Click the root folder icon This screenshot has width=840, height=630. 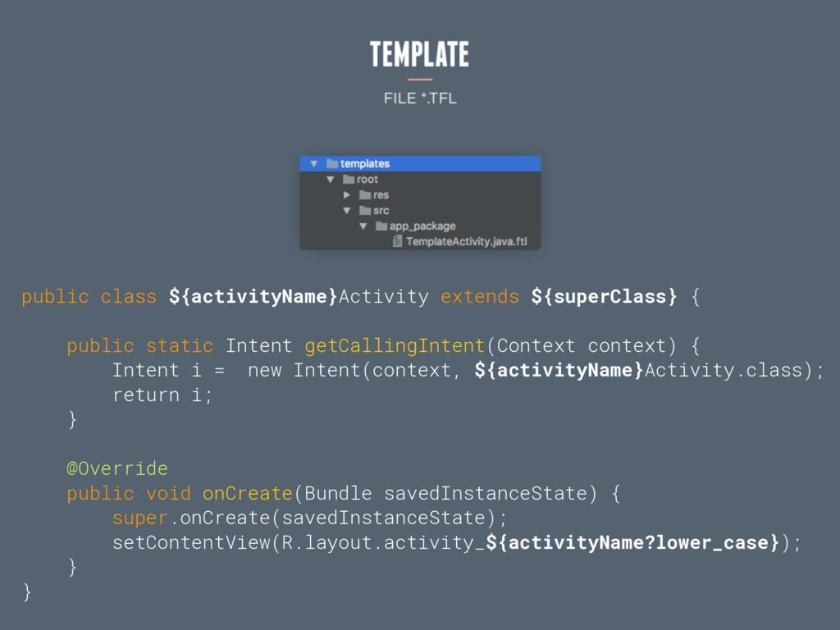coord(349,179)
